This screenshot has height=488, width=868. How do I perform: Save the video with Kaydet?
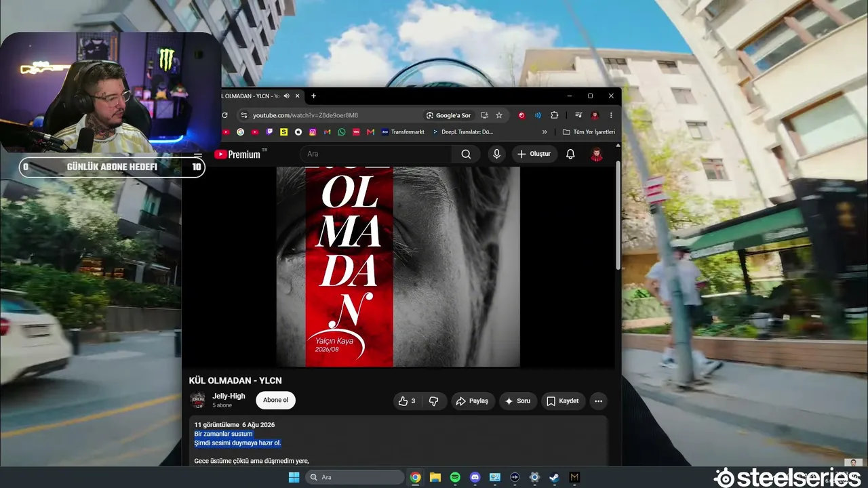click(x=563, y=401)
